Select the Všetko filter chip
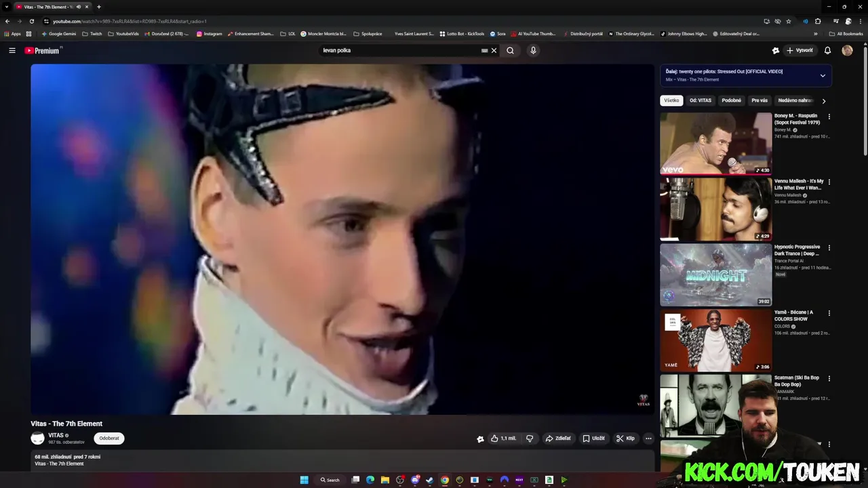This screenshot has height=488, width=868. click(x=671, y=100)
